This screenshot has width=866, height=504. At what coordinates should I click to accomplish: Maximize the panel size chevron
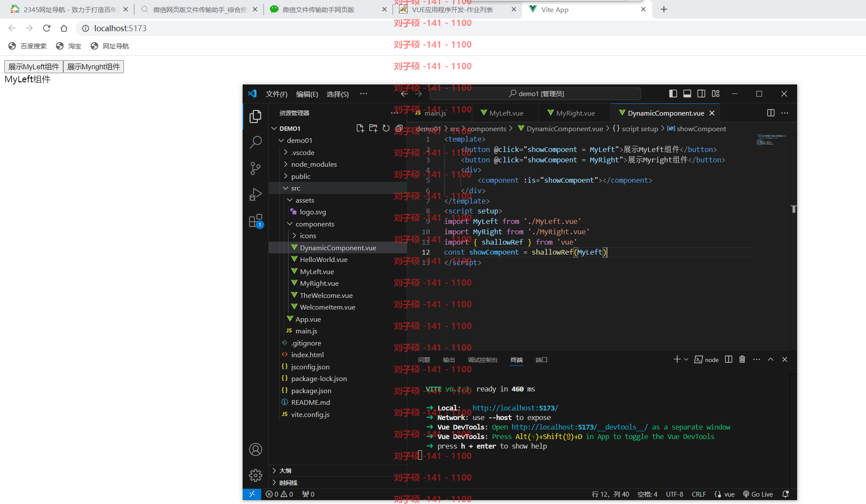click(x=771, y=359)
